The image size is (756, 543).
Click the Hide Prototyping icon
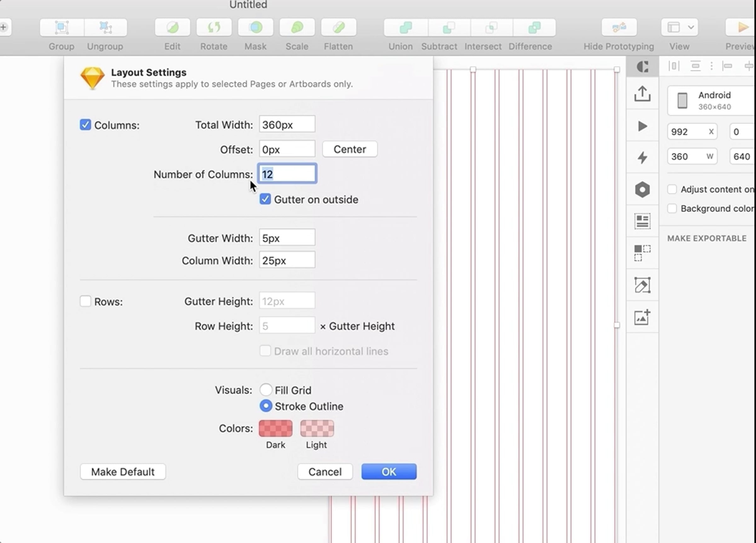point(619,28)
